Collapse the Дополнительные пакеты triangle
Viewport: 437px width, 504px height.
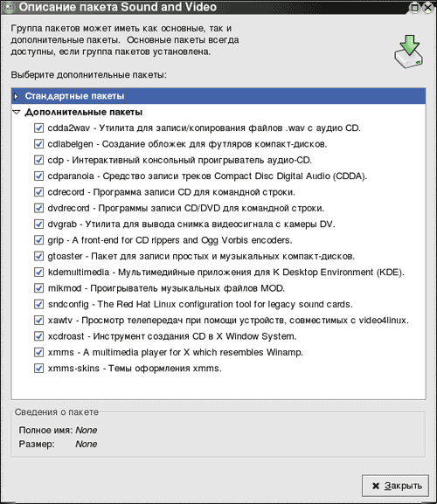pos(17,112)
